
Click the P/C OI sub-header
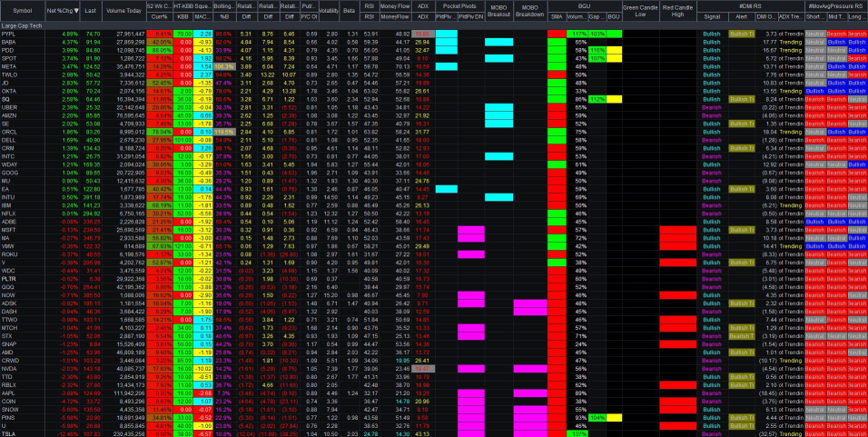coord(310,18)
